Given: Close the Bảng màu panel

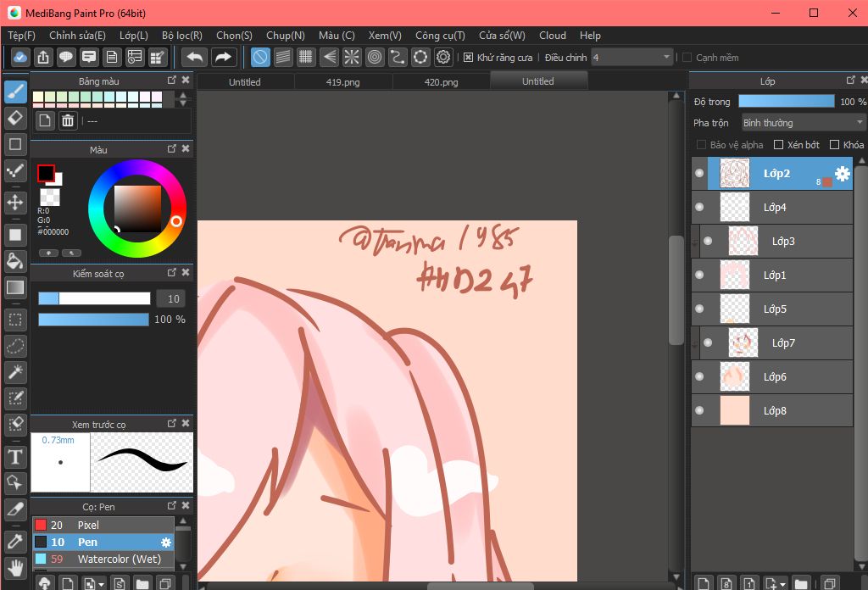Looking at the screenshot, I should click(186, 81).
